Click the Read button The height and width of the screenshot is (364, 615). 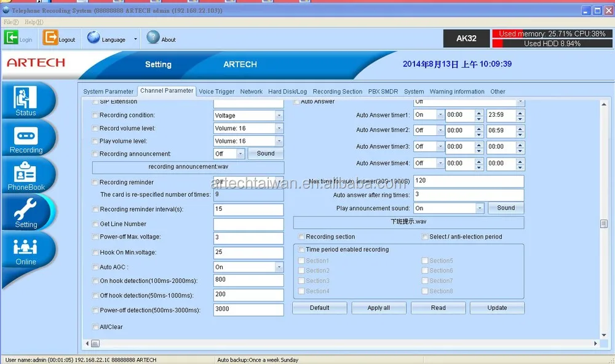(438, 308)
